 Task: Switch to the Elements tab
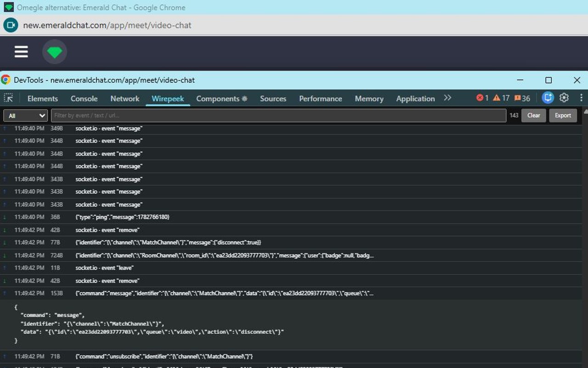click(43, 98)
